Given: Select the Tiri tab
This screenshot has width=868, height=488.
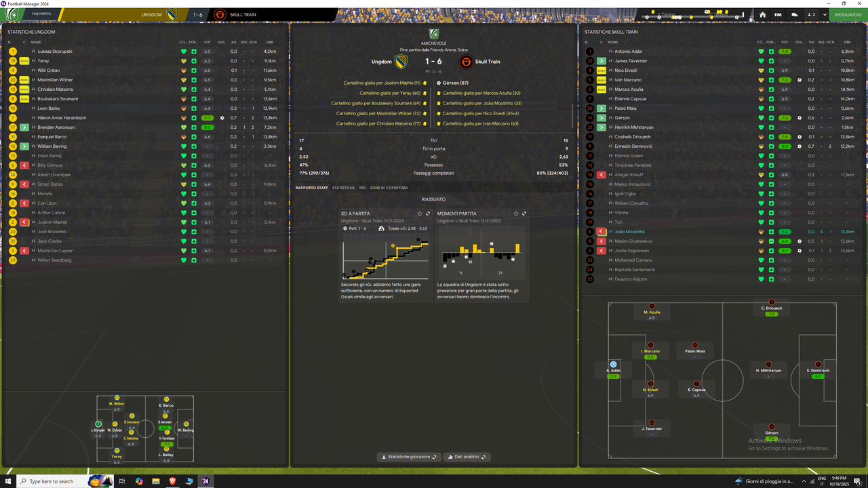Looking at the screenshot, I should pyautogui.click(x=362, y=188).
